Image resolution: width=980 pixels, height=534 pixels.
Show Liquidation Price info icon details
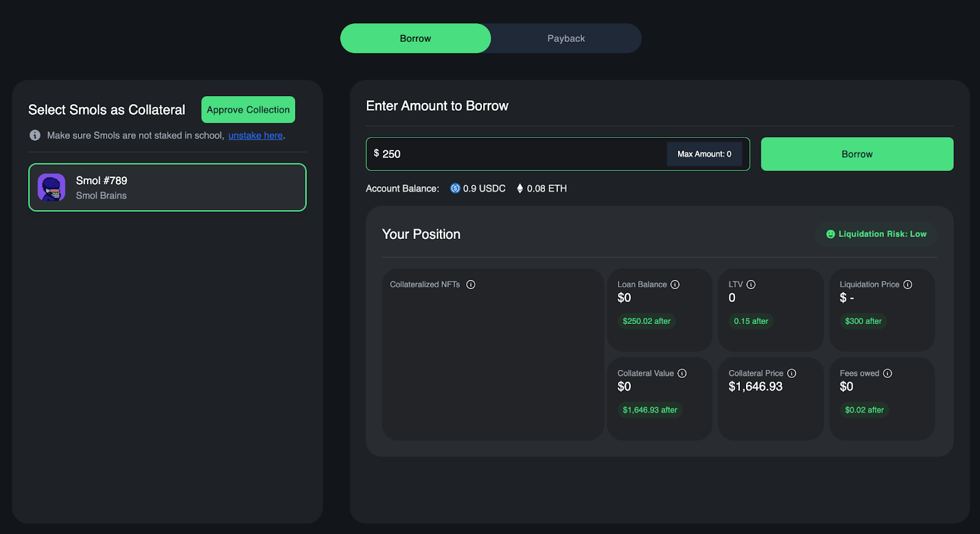tap(908, 284)
